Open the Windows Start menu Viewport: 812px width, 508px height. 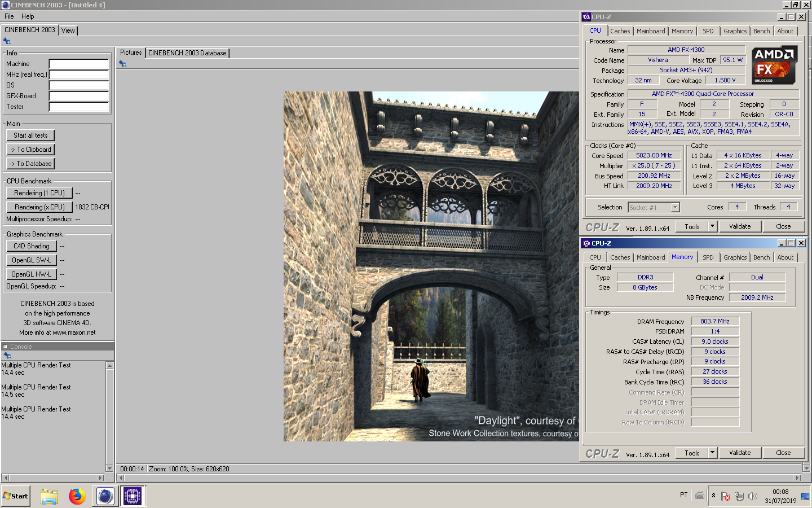tap(15, 496)
